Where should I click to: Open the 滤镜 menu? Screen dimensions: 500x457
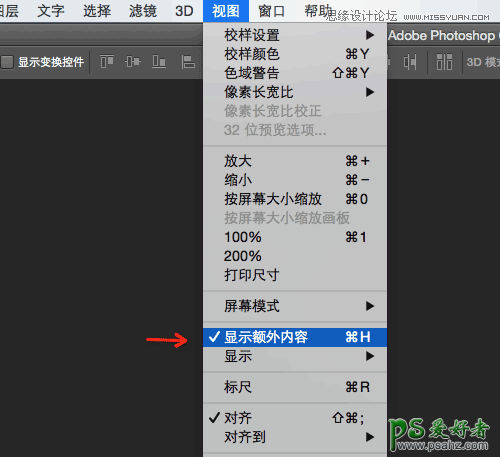(x=143, y=11)
